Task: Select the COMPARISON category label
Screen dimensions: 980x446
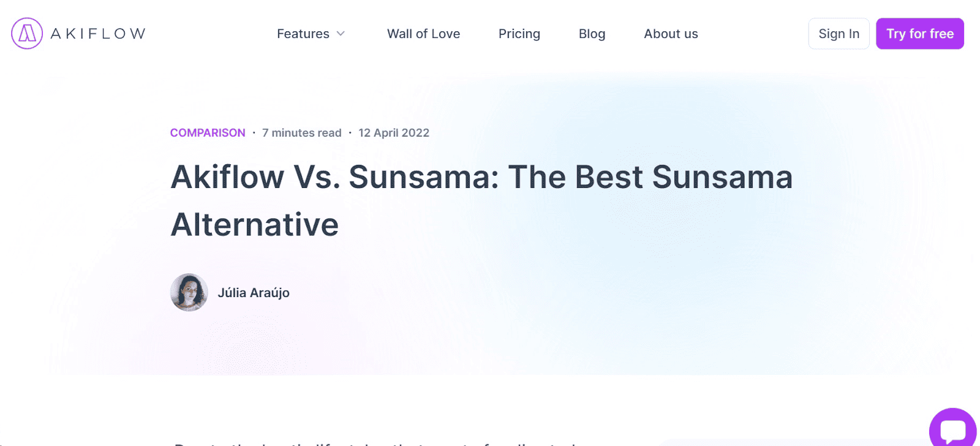Action: (208, 132)
